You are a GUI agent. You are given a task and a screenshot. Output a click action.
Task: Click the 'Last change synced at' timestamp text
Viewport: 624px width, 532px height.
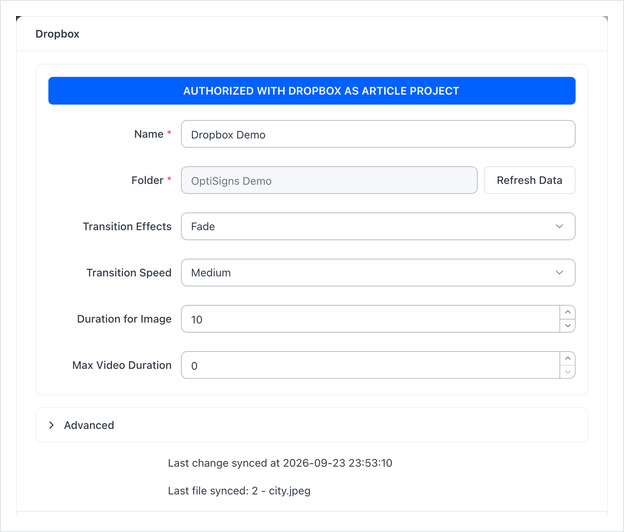(280, 463)
